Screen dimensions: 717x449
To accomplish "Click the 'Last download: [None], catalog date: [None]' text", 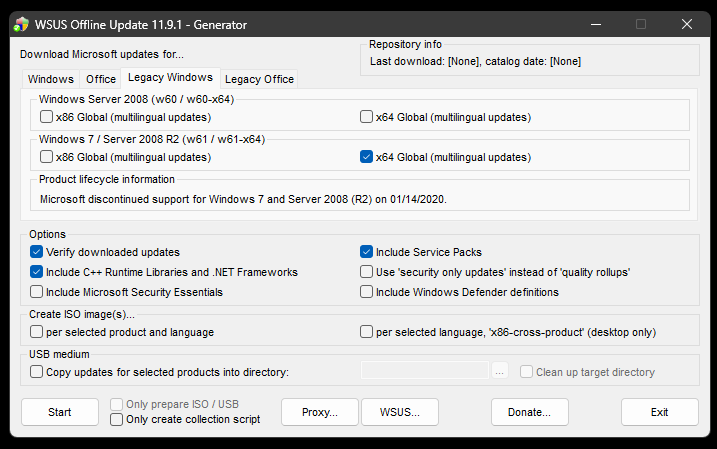I will coord(476,61).
